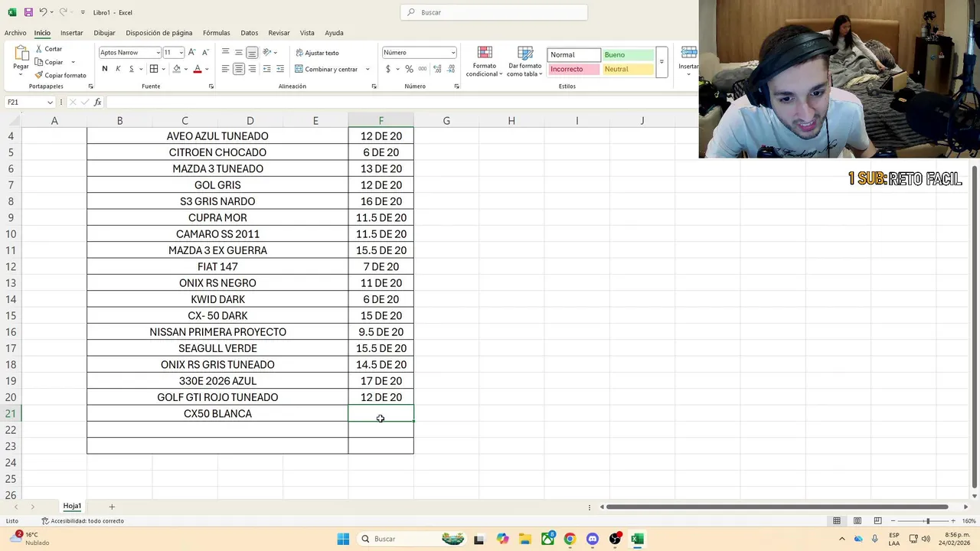This screenshot has height=551, width=980.
Task: Switch to Page Layout view icon
Action: pyautogui.click(x=857, y=521)
